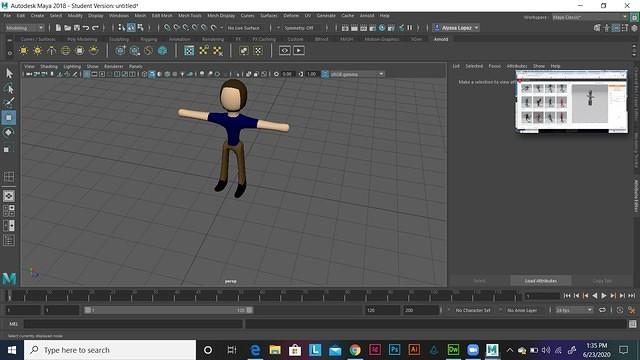Open the Workspace Maya Classic dropdown
Screen dimensions: 640x360
[x=590, y=17]
